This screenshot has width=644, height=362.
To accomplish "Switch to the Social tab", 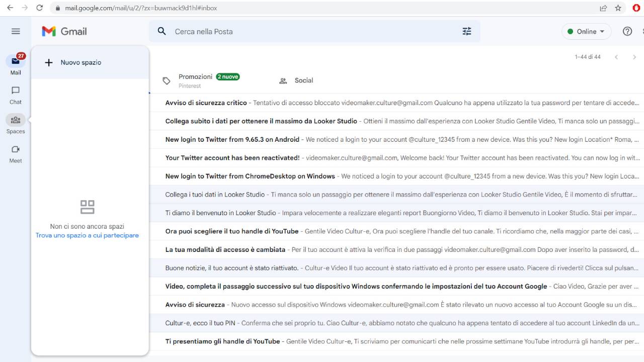I will coord(304,81).
